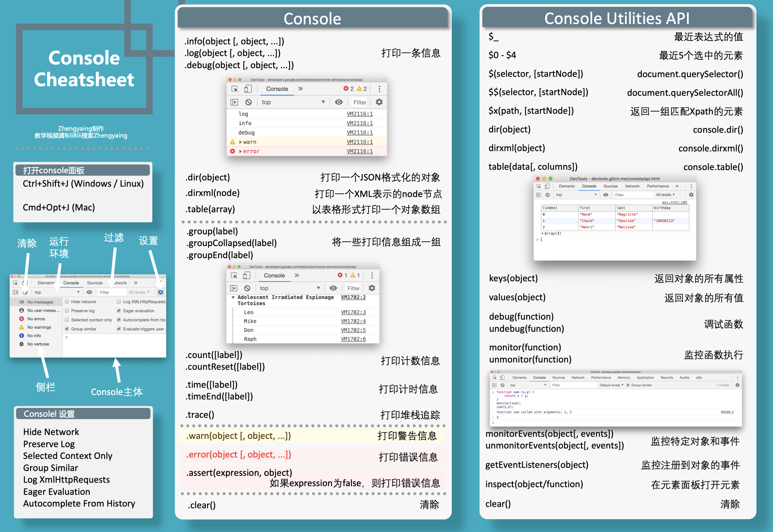This screenshot has width=773, height=532.
Task: Check the 'Preserve log' option
Action: click(67, 311)
